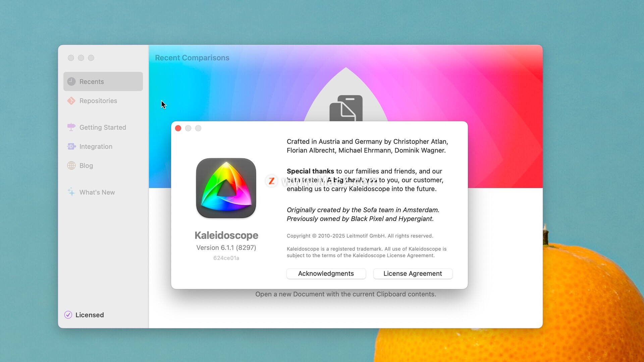Click the Recent Comparisons heading
This screenshot has width=644, height=362.
(x=192, y=58)
